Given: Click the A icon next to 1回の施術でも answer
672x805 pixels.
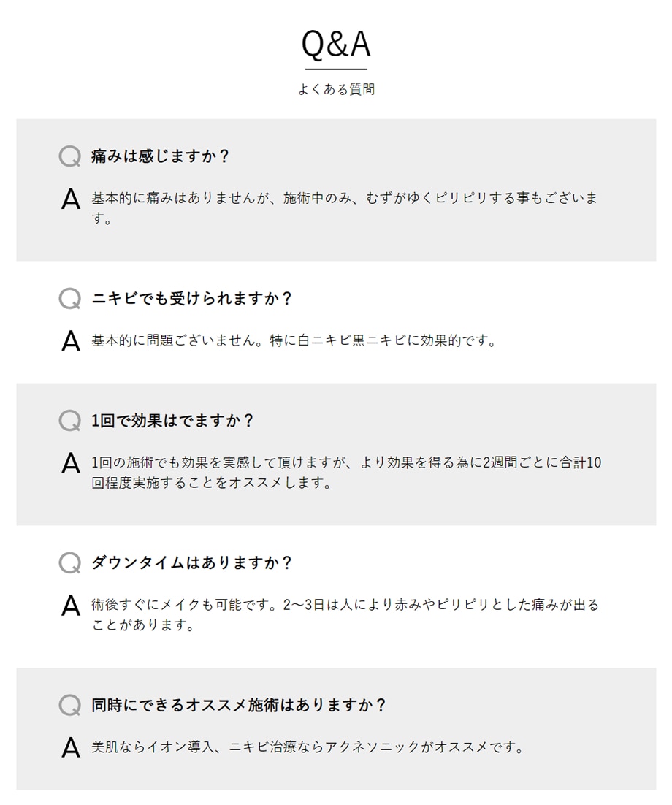Looking at the screenshot, I should pos(70,463).
